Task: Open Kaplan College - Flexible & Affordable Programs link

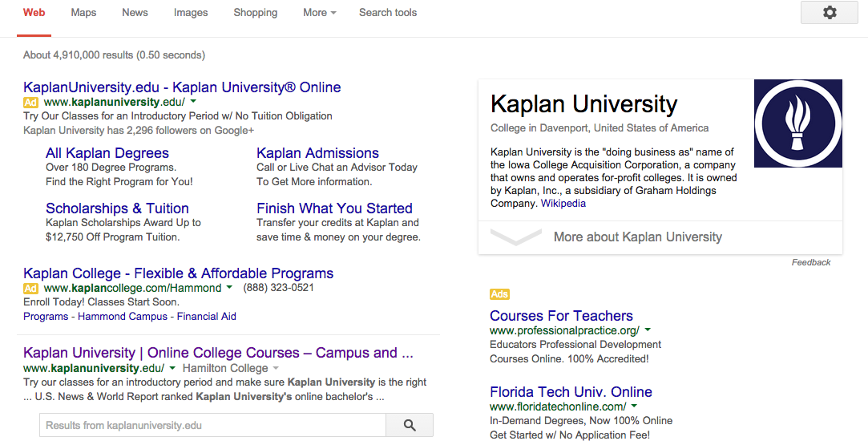Action: click(x=178, y=273)
